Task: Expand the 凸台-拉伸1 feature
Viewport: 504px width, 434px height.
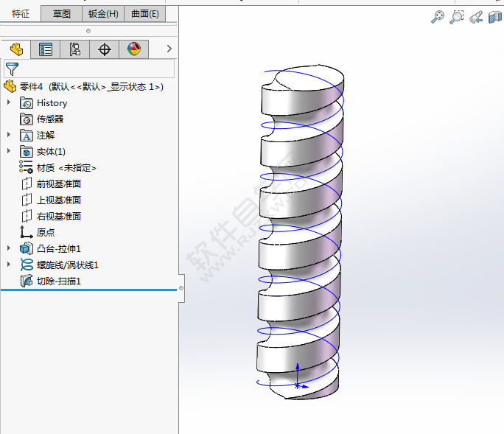Action: coord(9,248)
